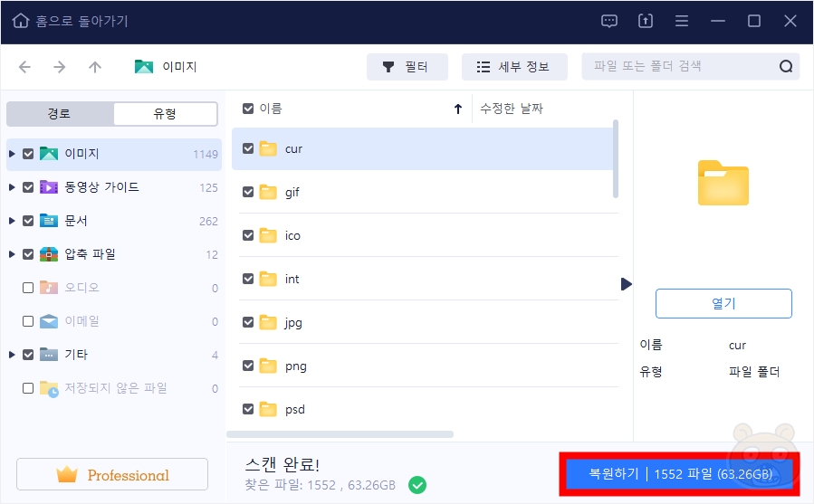Toggle the select-all 이름 checkbox
The width and height of the screenshot is (814, 504).
pyautogui.click(x=248, y=109)
